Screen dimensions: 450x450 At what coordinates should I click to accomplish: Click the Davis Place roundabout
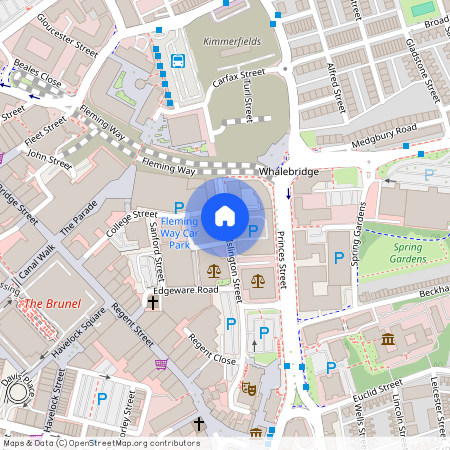pyautogui.click(x=17, y=393)
